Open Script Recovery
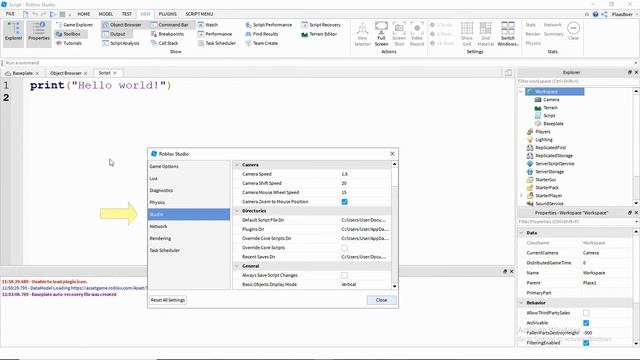Screen dimensions: 640x360 click(x=321, y=25)
